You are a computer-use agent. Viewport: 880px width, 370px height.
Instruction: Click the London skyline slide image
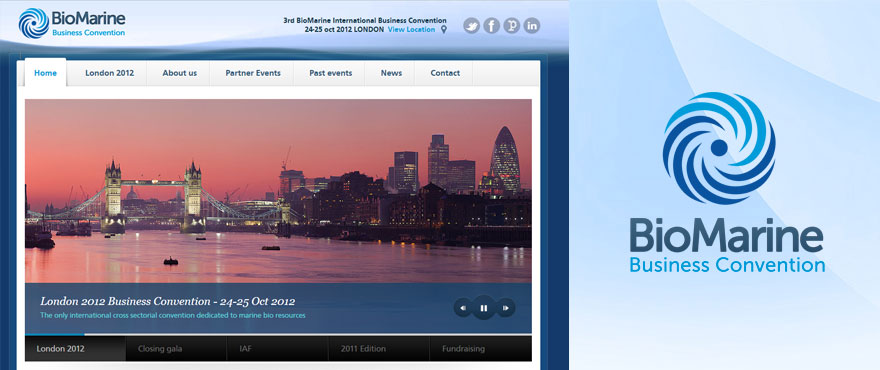pyautogui.click(x=278, y=191)
